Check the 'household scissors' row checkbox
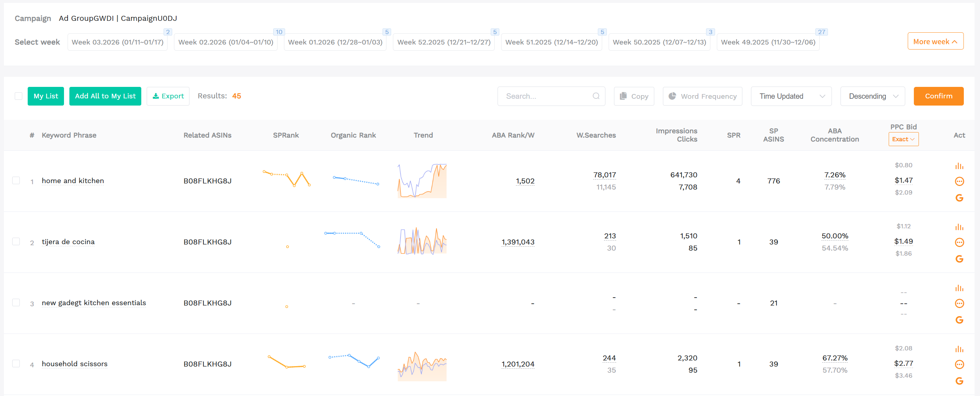This screenshot has width=980, height=396. pyautogui.click(x=16, y=364)
